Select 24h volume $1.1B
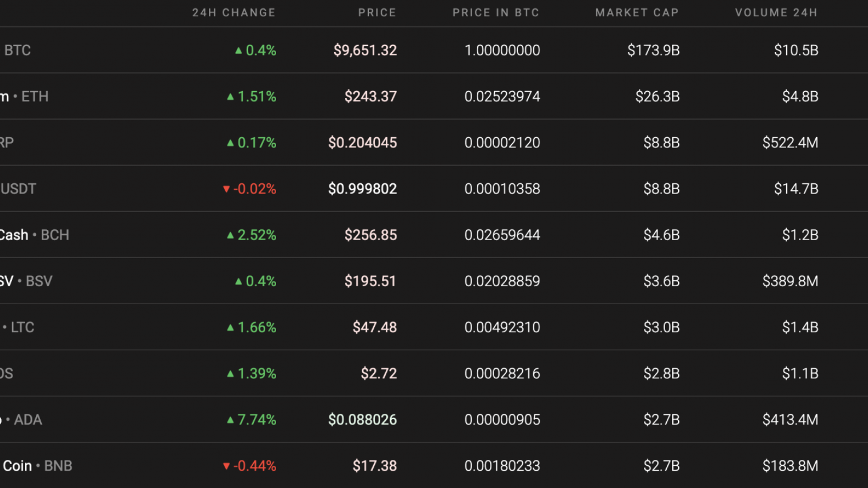868x488 pixels. 800,373
